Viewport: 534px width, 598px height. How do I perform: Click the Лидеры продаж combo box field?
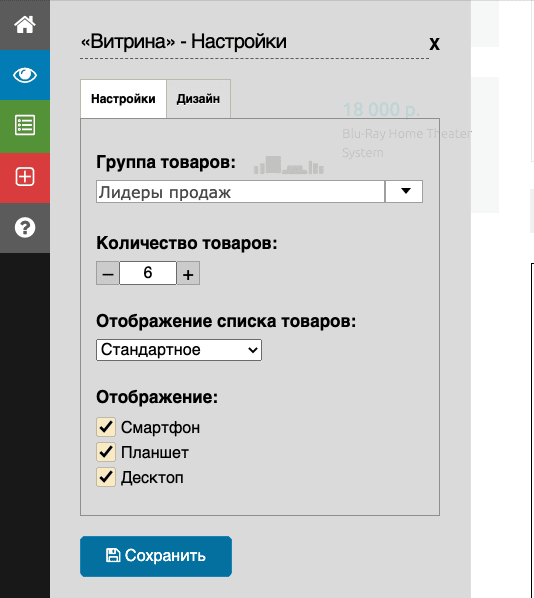pos(240,191)
